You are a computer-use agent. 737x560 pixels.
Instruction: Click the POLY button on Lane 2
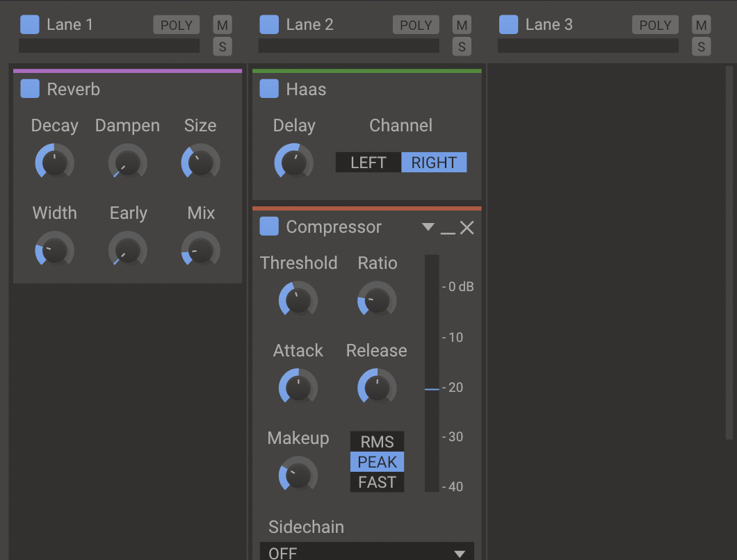point(416,25)
